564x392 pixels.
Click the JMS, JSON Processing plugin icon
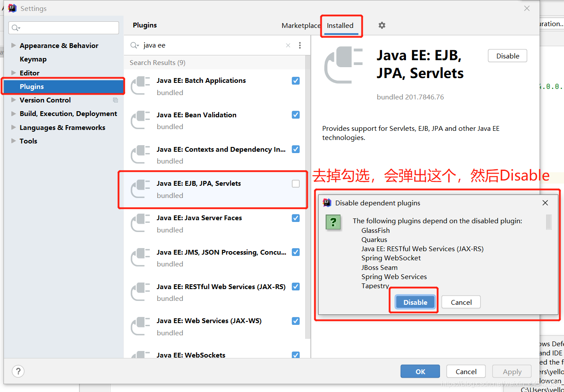point(141,258)
